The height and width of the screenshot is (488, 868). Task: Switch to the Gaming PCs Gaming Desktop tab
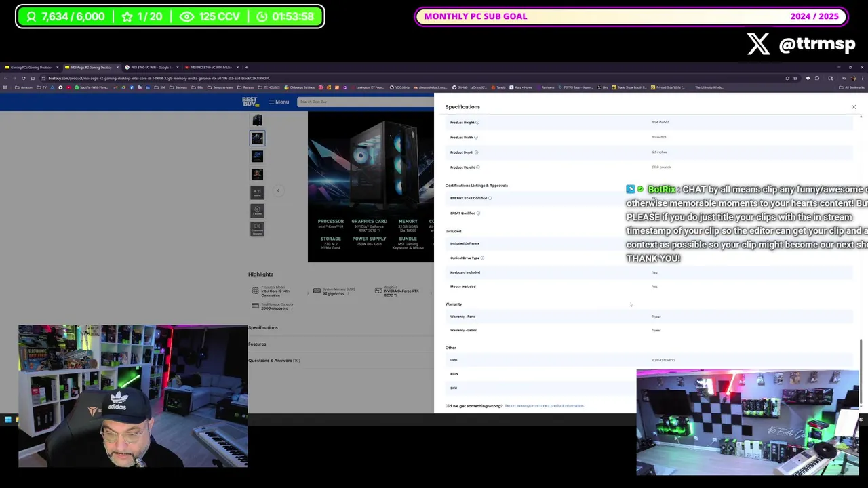point(31,67)
